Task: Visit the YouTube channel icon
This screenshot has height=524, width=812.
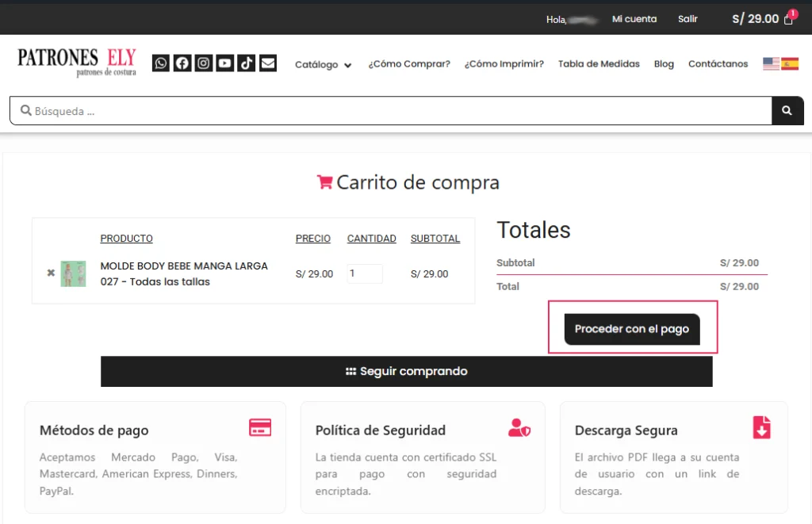Action: [x=225, y=63]
